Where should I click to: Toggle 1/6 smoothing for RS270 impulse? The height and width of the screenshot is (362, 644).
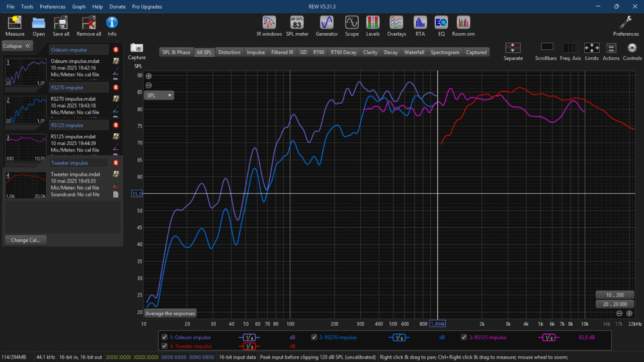pyautogui.click(x=399, y=338)
